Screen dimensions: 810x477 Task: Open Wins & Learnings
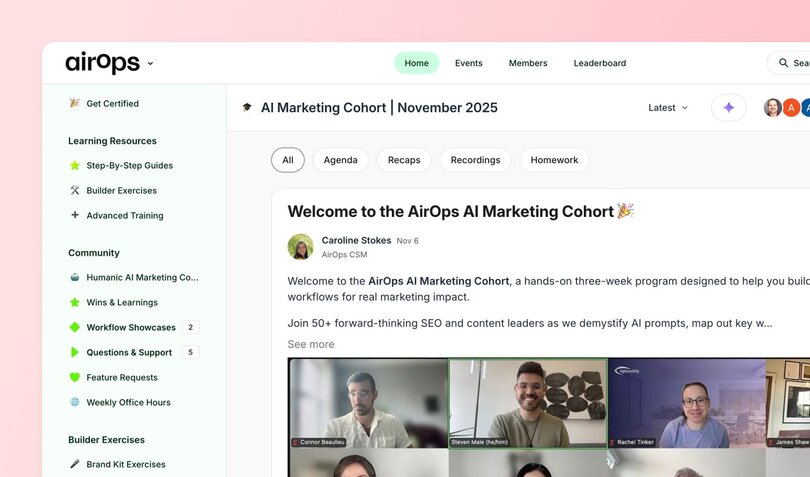point(122,302)
